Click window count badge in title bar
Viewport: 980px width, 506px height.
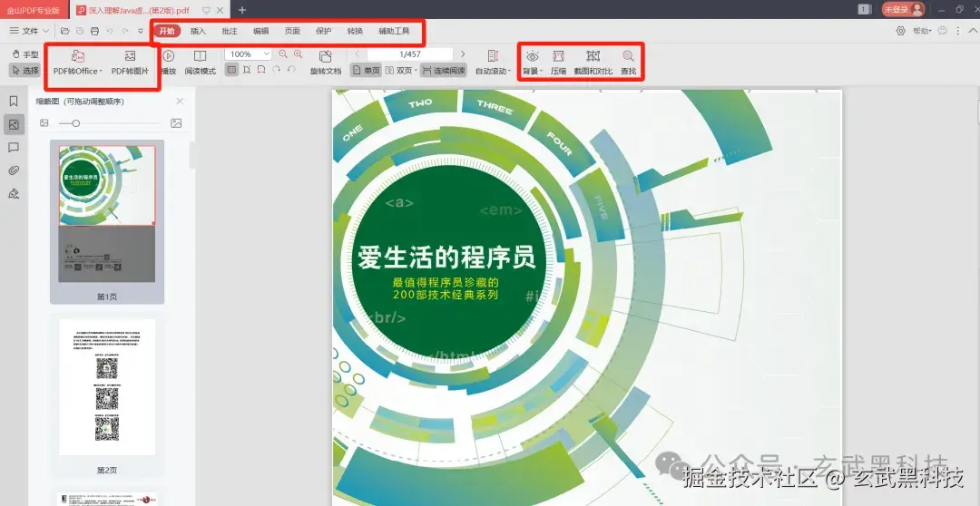click(x=865, y=9)
